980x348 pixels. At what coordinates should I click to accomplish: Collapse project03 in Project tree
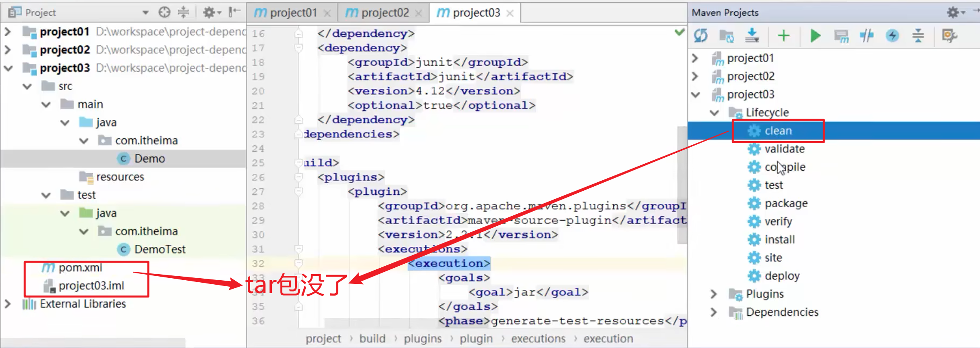(x=8, y=68)
